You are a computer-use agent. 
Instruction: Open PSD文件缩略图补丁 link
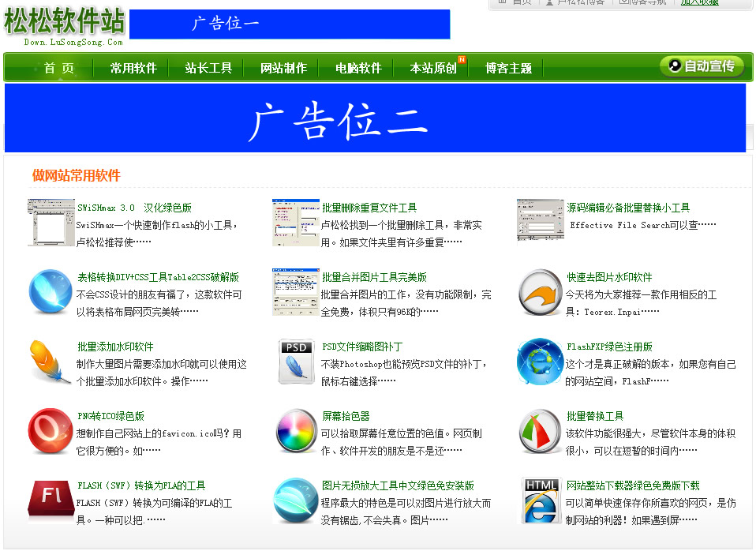[x=362, y=347]
